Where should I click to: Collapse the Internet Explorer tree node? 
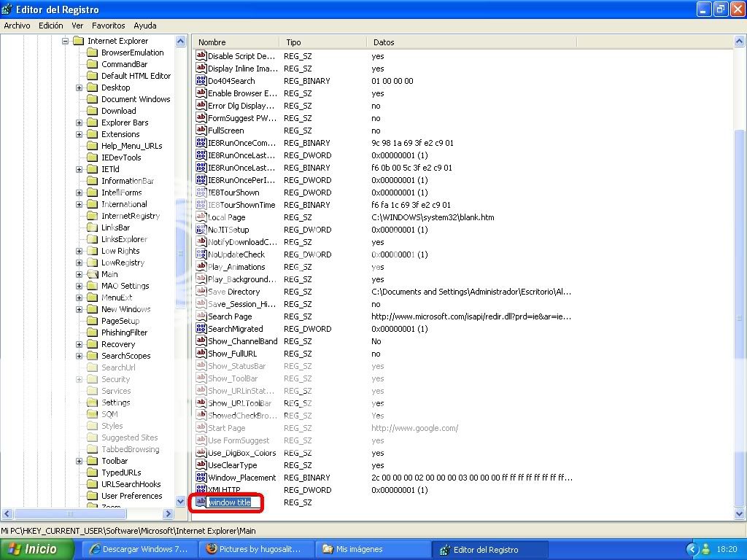click(x=65, y=41)
